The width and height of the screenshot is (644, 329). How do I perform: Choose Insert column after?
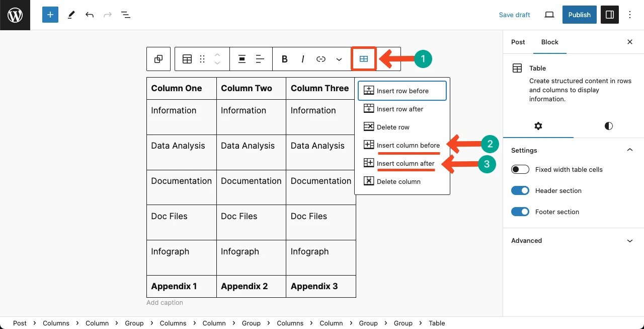[402, 163]
